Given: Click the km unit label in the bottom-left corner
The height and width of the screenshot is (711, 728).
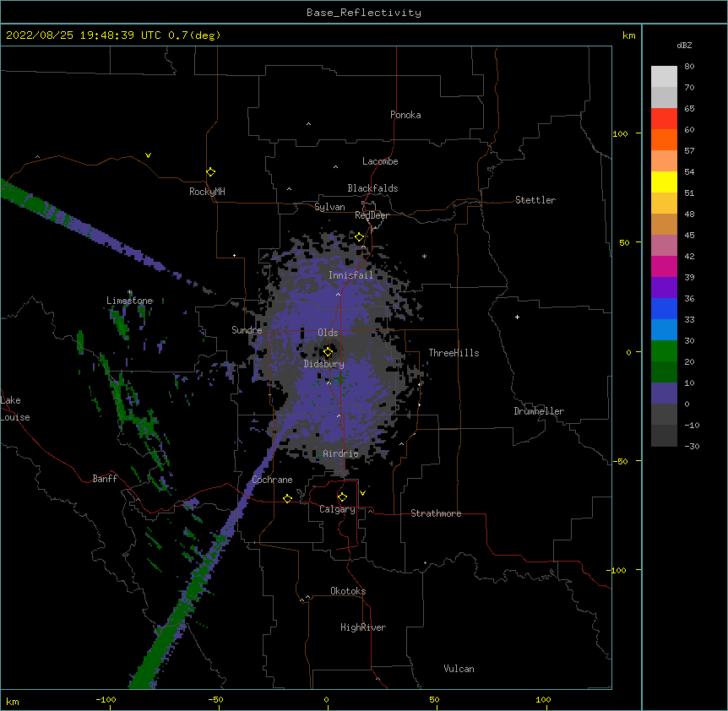Looking at the screenshot, I should coord(13,701).
